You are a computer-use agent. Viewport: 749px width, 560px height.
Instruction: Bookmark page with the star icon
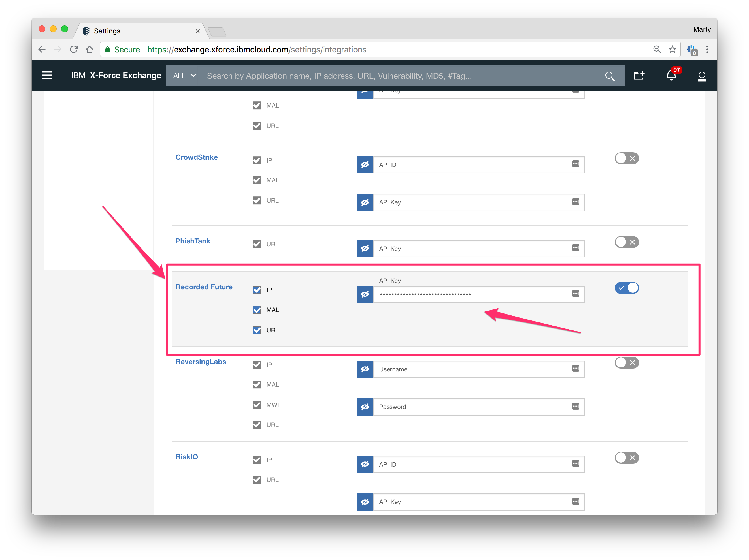(x=672, y=49)
